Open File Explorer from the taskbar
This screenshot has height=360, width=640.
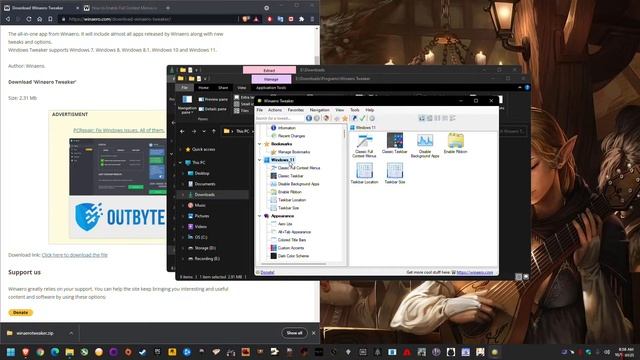coord(70,352)
